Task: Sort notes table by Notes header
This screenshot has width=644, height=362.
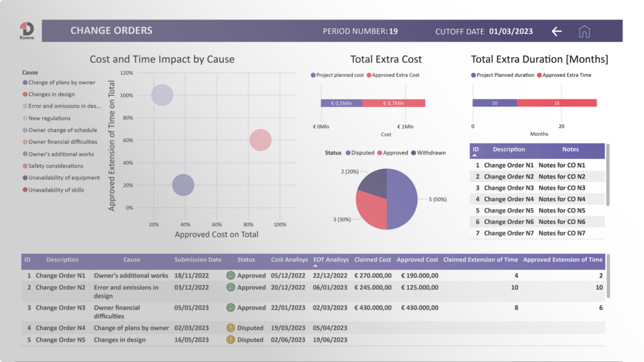Action: click(x=570, y=150)
